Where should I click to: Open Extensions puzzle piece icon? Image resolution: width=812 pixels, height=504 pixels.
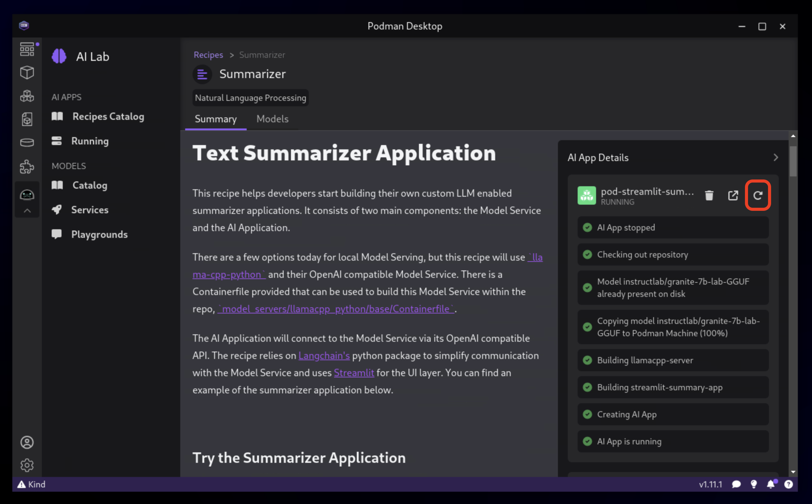click(x=27, y=166)
